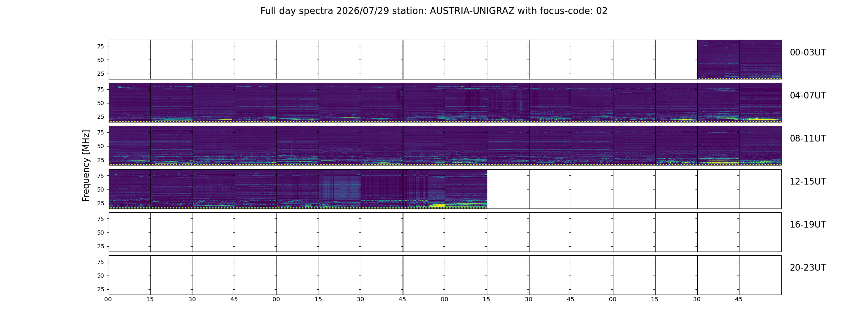Click the first empty panel in the 20-23UT row

tap(130, 275)
